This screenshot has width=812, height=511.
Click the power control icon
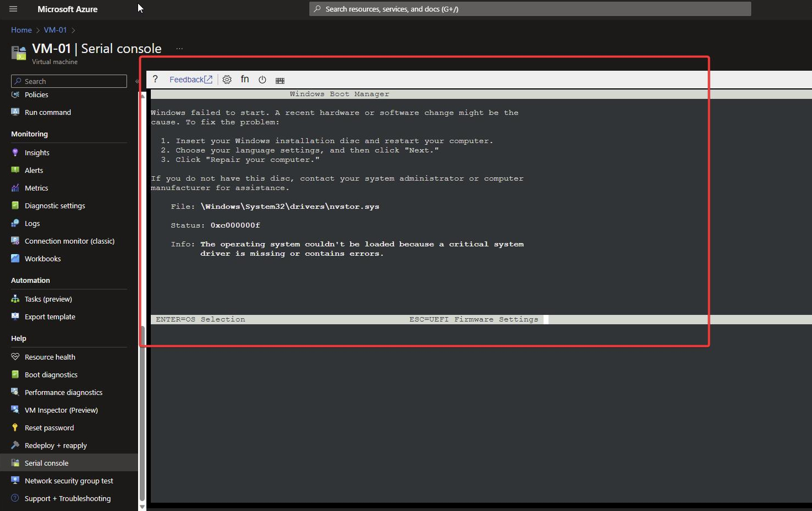pos(262,79)
